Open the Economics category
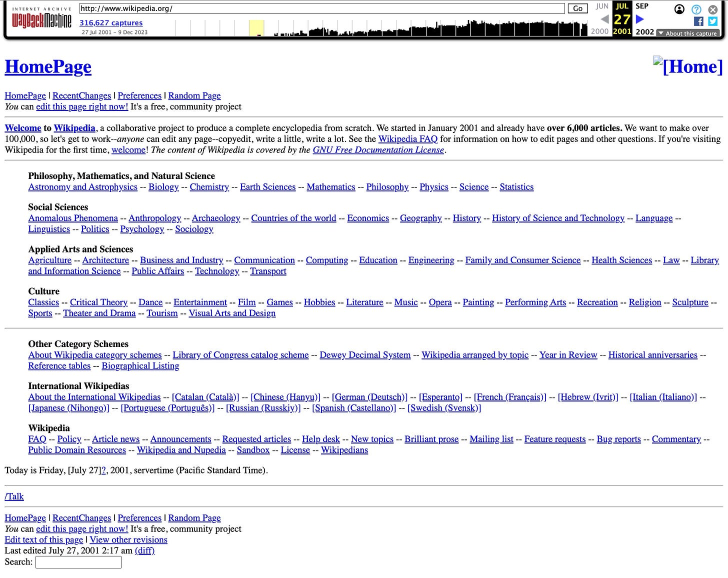Image resolution: width=728 pixels, height=578 pixels. [368, 218]
